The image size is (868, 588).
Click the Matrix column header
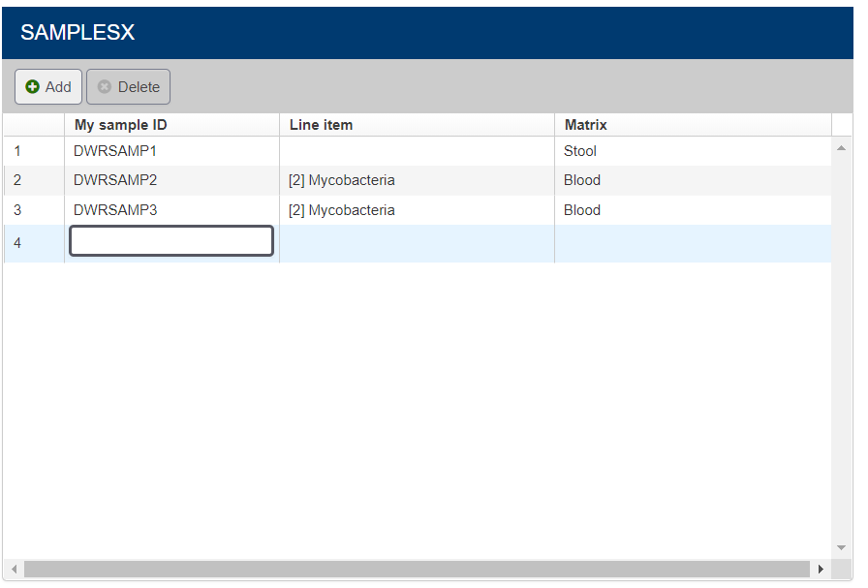(586, 125)
